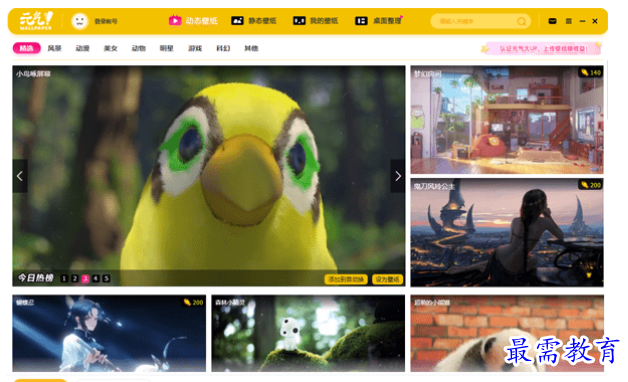Click 添加到自动换 add to auto-switch button

coord(346,279)
